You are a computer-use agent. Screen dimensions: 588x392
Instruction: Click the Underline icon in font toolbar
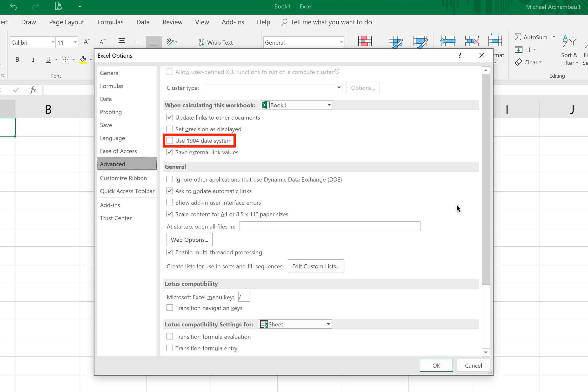[x=48, y=59]
